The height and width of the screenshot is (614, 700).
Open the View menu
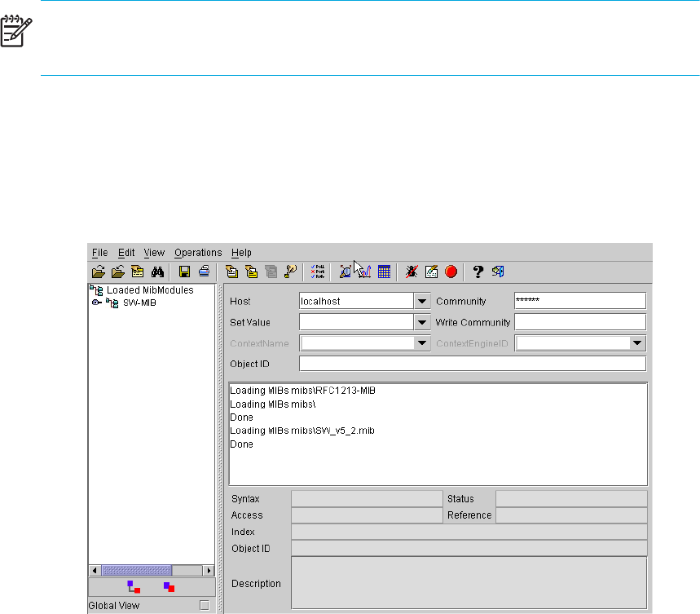coord(154,253)
